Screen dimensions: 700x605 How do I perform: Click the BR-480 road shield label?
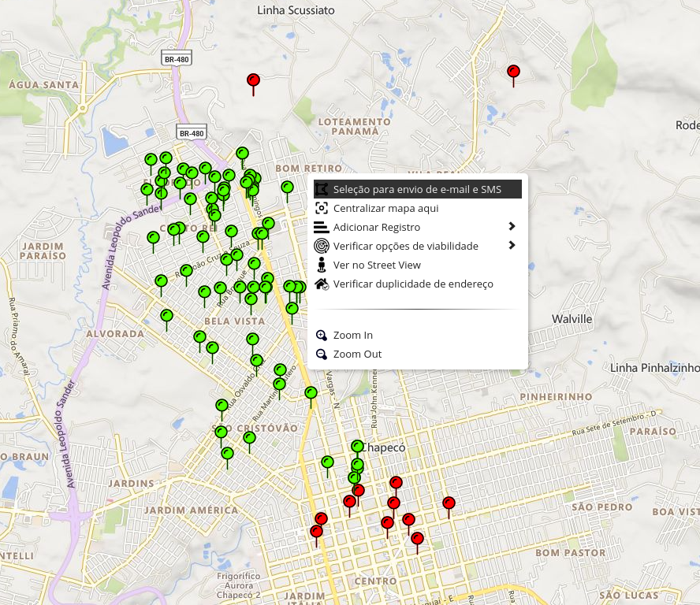coord(176,58)
